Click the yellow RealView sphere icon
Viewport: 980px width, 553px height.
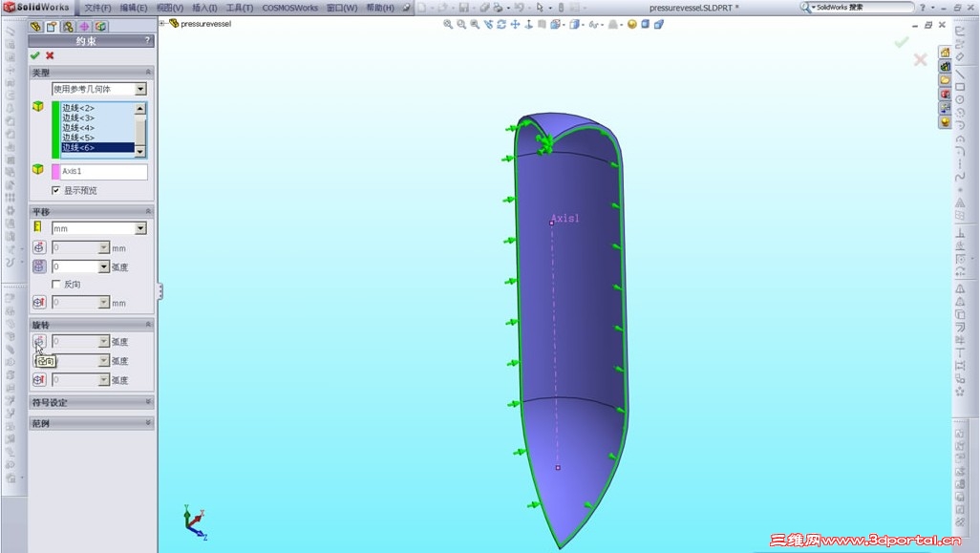[632, 25]
